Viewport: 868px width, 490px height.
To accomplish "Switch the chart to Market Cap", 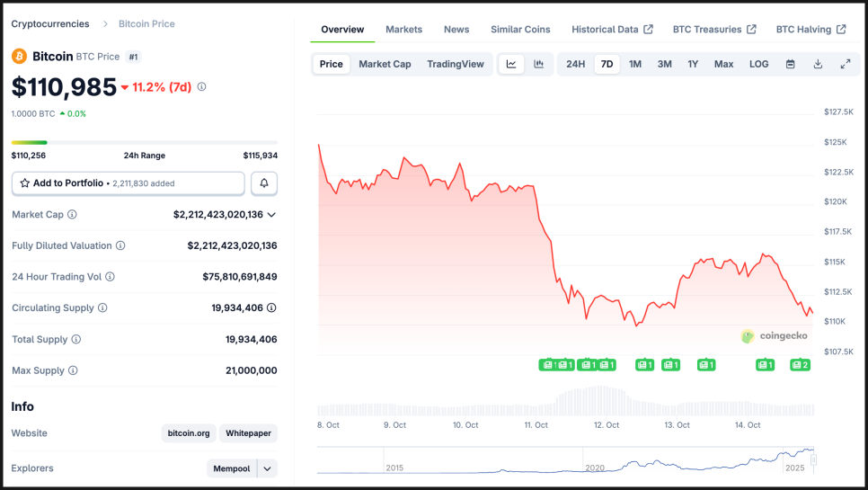I will (x=385, y=64).
